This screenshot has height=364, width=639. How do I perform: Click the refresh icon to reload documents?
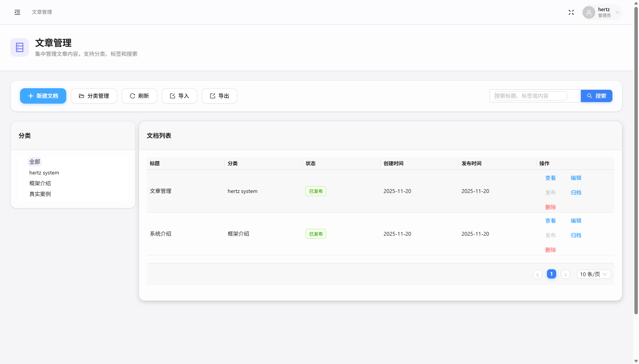pyautogui.click(x=132, y=96)
